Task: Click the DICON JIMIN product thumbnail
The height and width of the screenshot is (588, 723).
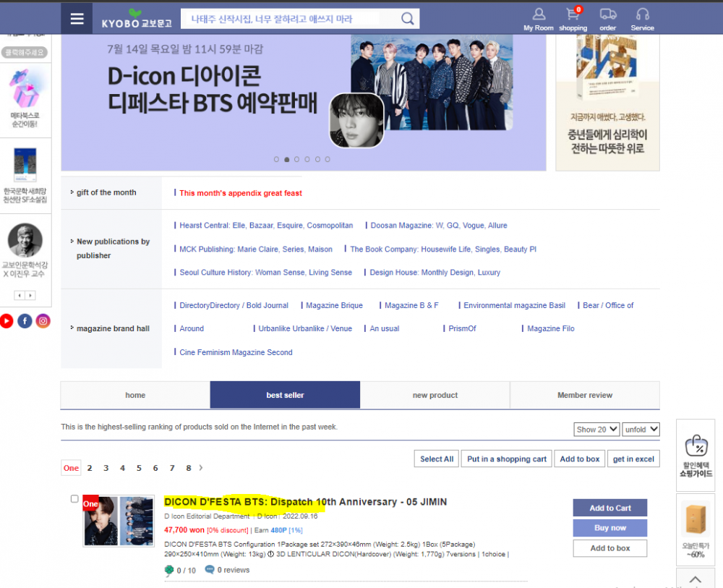Action: tap(119, 521)
